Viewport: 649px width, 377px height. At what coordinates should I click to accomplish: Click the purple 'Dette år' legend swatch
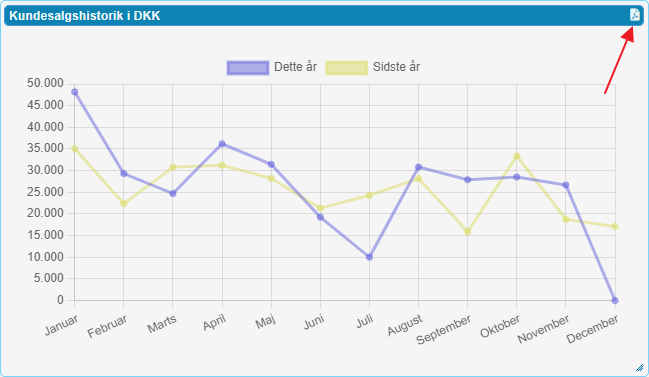[248, 67]
